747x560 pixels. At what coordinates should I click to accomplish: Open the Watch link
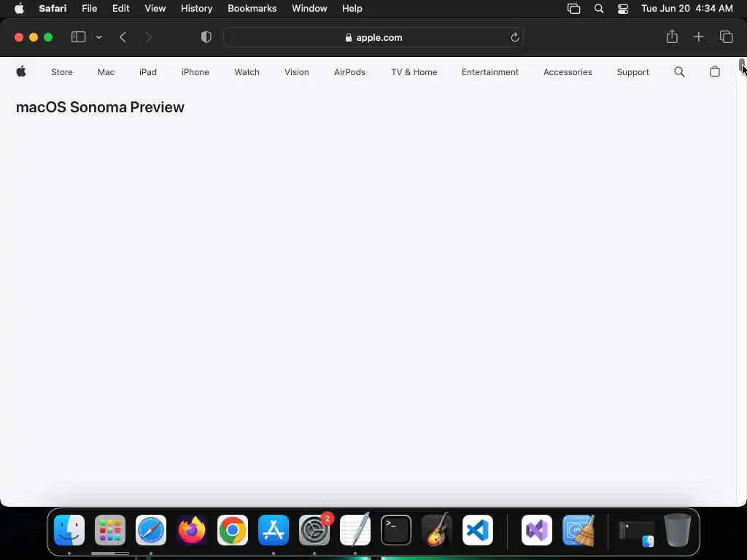click(247, 72)
